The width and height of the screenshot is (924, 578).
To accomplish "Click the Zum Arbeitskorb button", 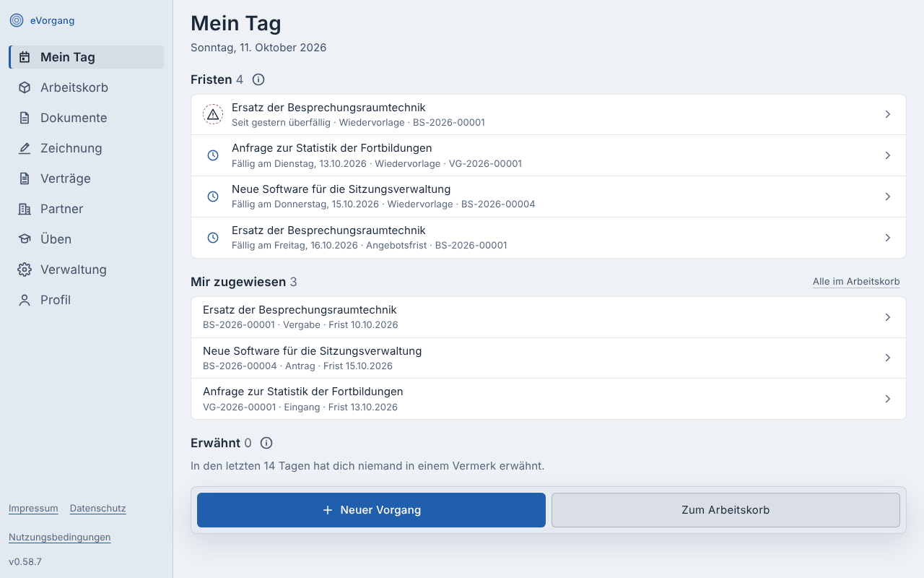I will coord(725,510).
